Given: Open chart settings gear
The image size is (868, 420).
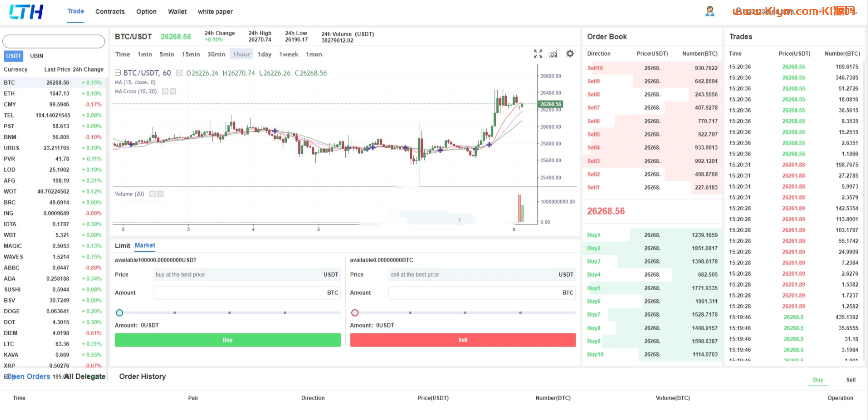Looking at the screenshot, I should pos(570,54).
